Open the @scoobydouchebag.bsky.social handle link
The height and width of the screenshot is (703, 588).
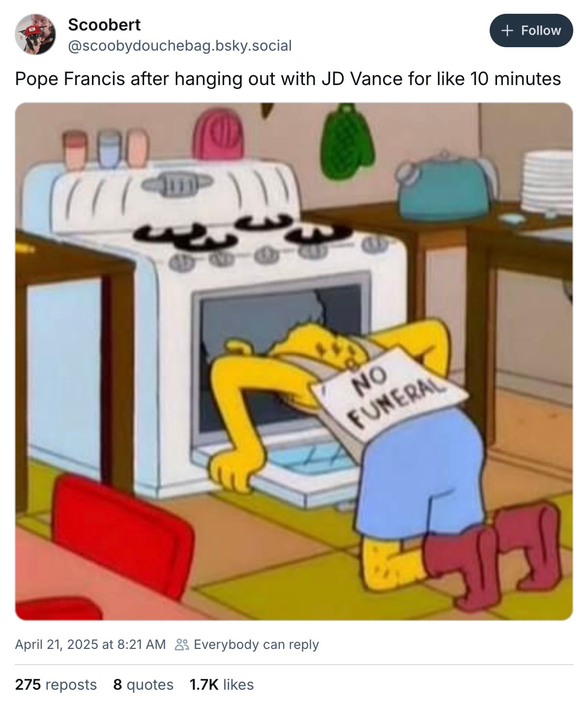(179, 46)
